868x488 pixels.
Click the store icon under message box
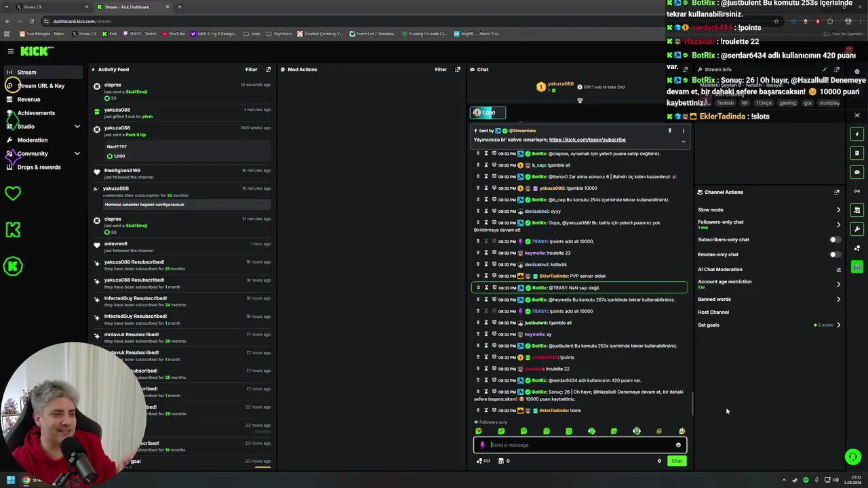pos(501,461)
